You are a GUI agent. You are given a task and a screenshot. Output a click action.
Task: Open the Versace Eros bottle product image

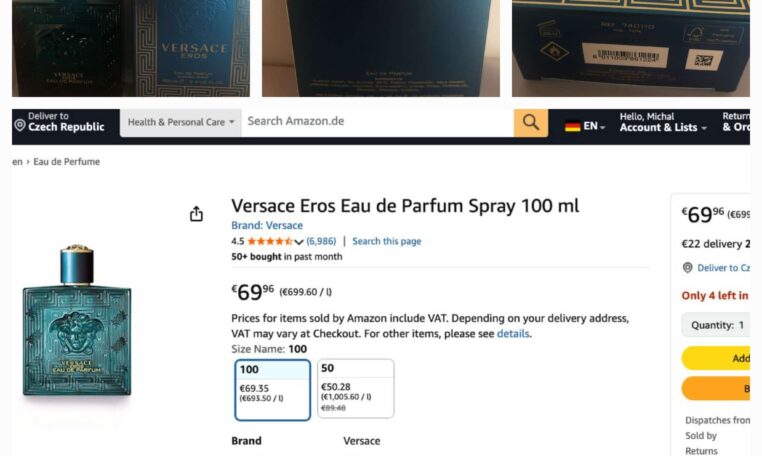77,321
